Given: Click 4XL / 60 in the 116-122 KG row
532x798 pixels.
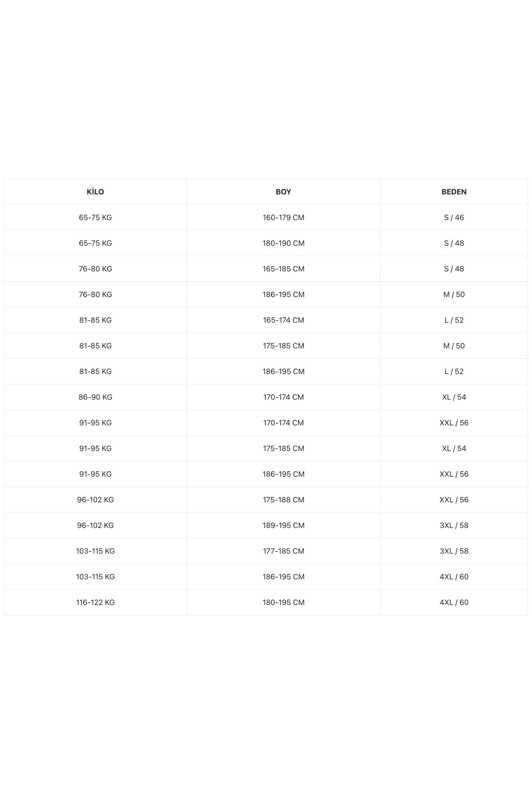Looking at the screenshot, I should (x=454, y=602).
